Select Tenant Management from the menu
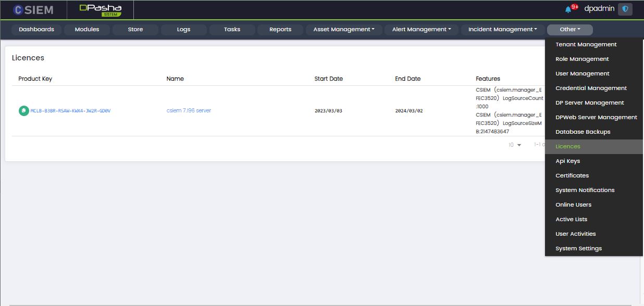Viewport: 644px width, 306px height. pos(586,45)
